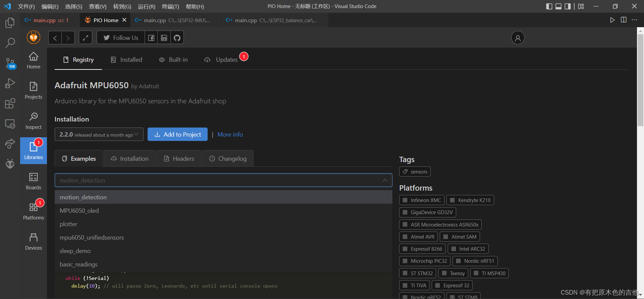Open the Changelog tab

coord(228,159)
